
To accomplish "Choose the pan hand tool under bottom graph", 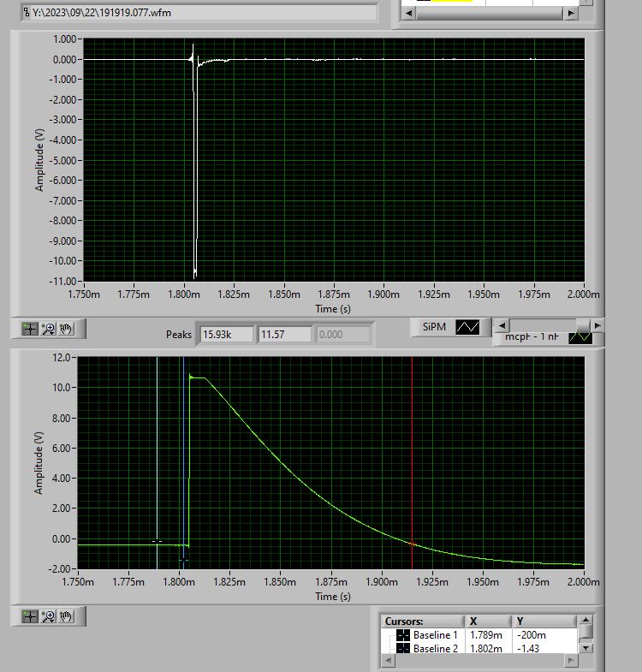I will (x=66, y=616).
